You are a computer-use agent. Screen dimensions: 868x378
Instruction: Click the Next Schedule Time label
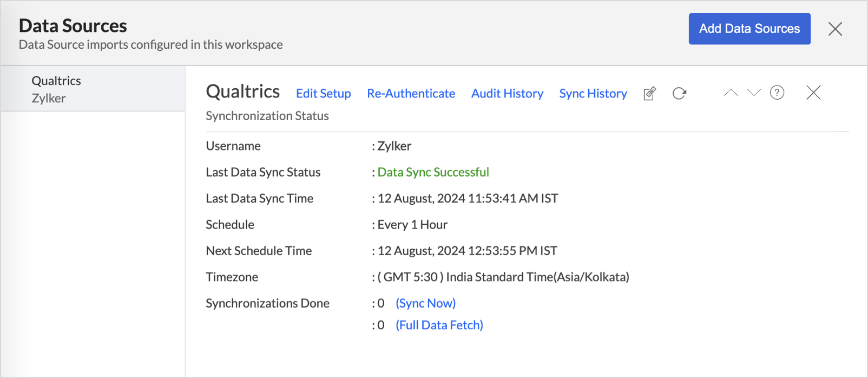click(x=259, y=251)
